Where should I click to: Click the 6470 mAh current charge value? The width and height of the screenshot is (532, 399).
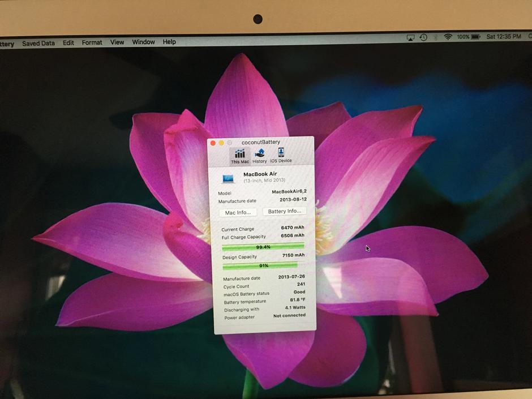point(293,228)
